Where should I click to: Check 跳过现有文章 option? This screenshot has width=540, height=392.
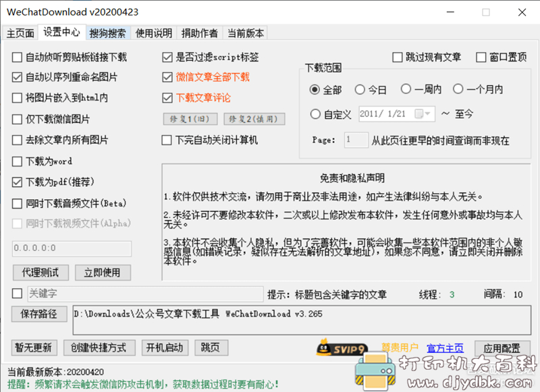[x=397, y=57]
